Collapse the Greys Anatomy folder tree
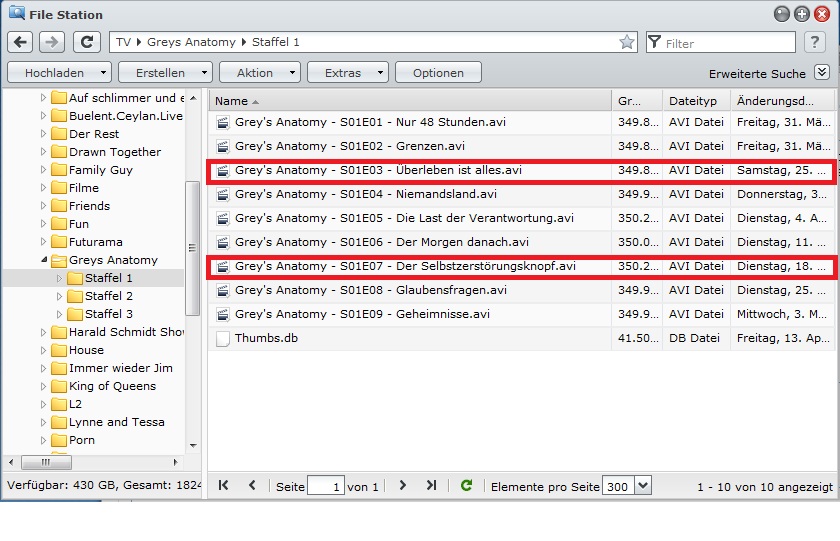The image size is (840, 541). pyautogui.click(x=44, y=260)
